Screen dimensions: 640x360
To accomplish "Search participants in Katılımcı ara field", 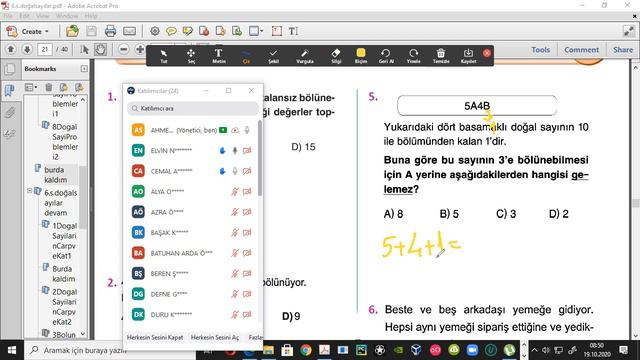I will pyautogui.click(x=193, y=109).
